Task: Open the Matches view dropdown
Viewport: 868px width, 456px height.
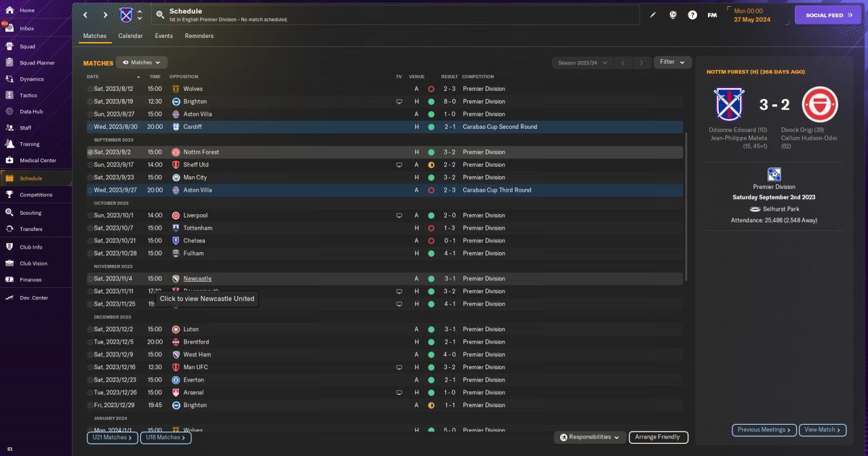Action: pos(142,62)
